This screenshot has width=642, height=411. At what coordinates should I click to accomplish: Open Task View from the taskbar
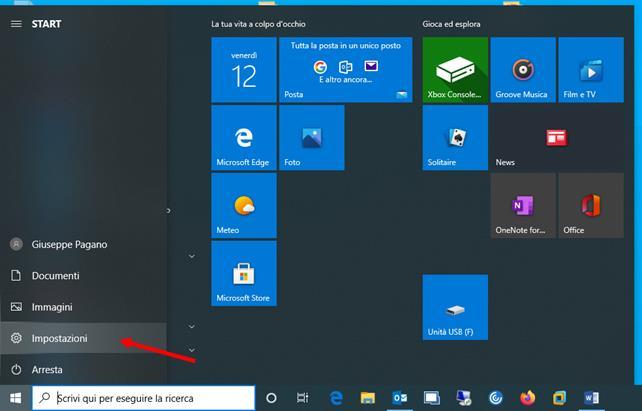[x=303, y=398]
